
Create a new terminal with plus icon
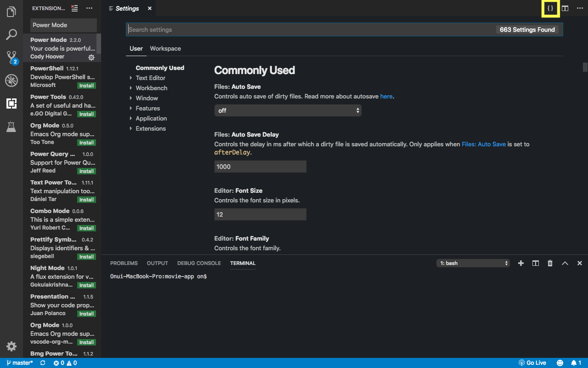coord(521,263)
